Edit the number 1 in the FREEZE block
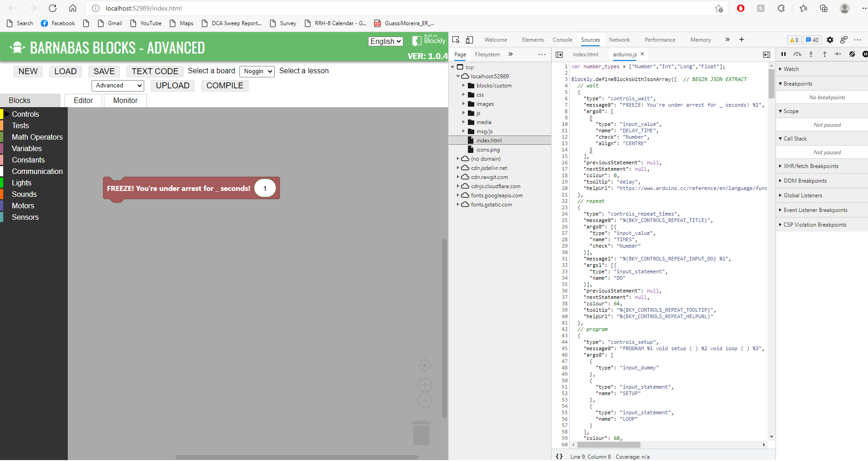The width and height of the screenshot is (868, 461). [x=265, y=188]
